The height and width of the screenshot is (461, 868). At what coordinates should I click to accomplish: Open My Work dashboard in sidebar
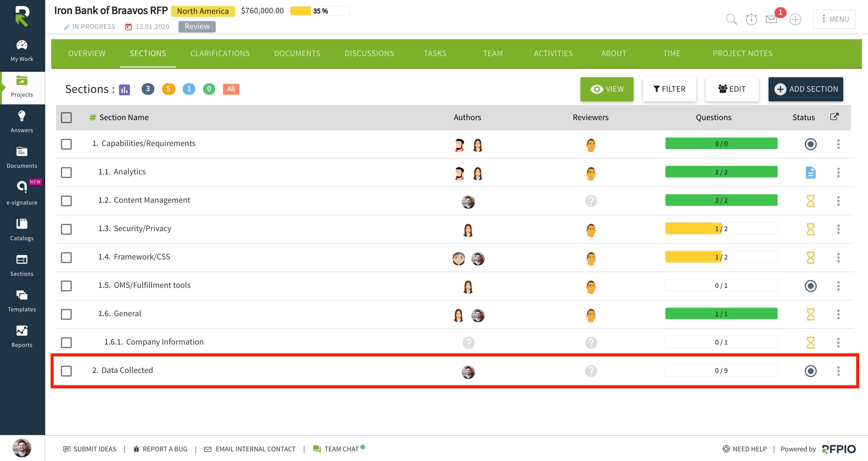[x=22, y=51]
